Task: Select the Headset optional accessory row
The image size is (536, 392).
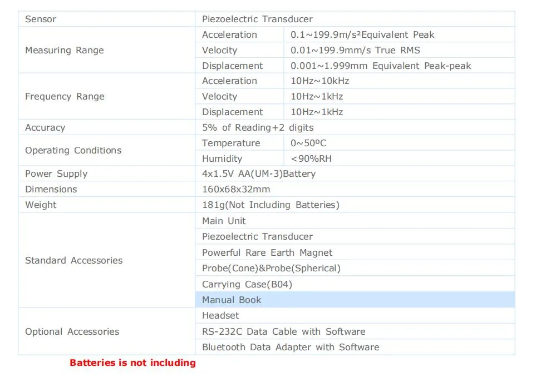Action: pyautogui.click(x=355, y=315)
